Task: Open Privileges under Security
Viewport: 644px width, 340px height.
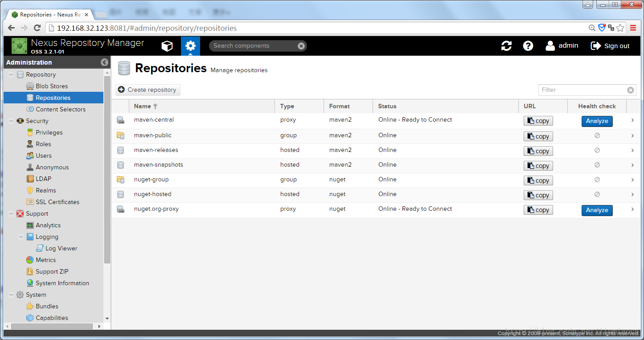Action: [49, 132]
